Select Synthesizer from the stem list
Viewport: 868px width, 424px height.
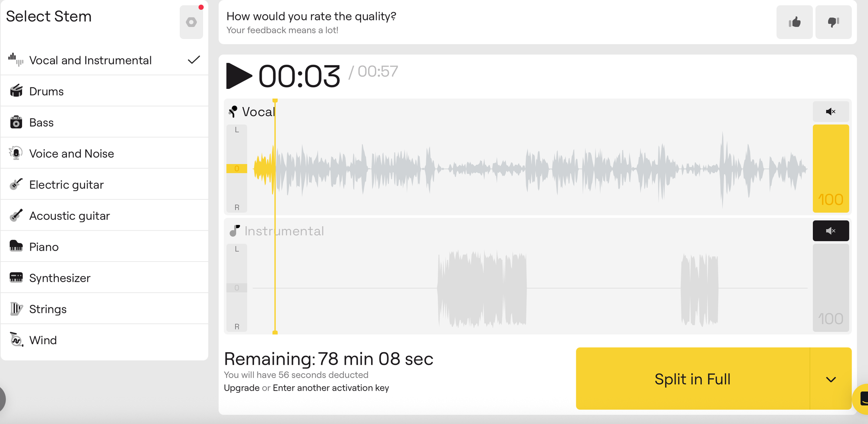[x=105, y=277]
